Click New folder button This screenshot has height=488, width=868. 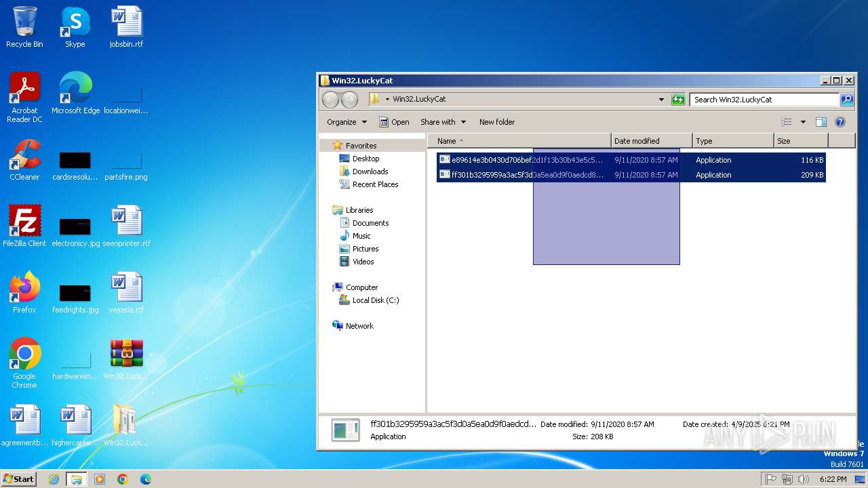tap(497, 122)
